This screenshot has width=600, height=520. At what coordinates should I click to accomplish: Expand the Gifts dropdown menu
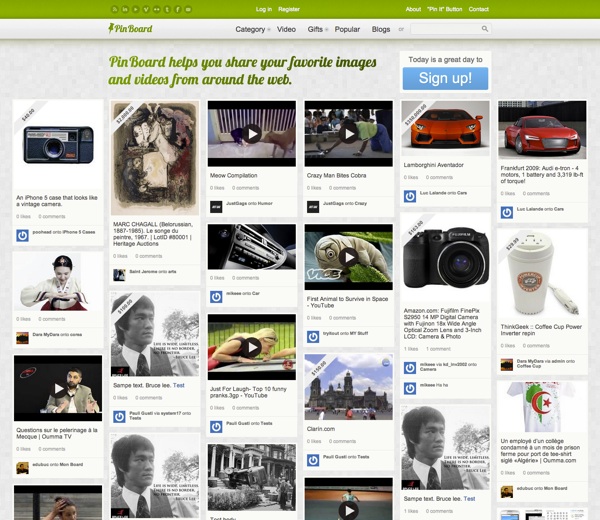click(318, 29)
